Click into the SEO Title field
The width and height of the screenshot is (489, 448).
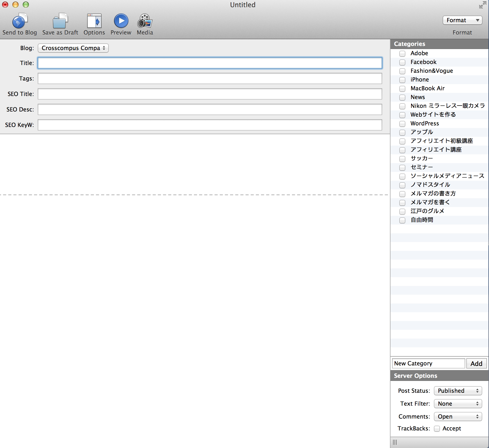pyautogui.click(x=210, y=94)
